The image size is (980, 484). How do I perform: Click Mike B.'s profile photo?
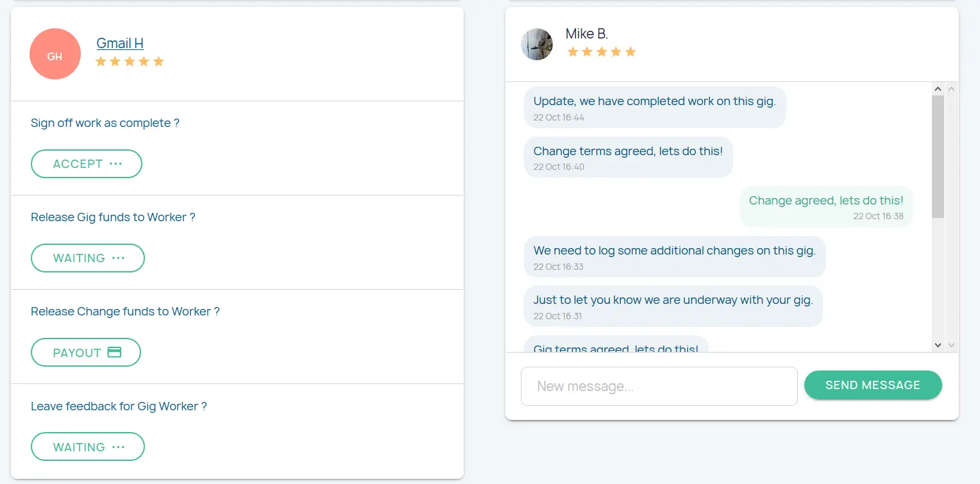[537, 44]
